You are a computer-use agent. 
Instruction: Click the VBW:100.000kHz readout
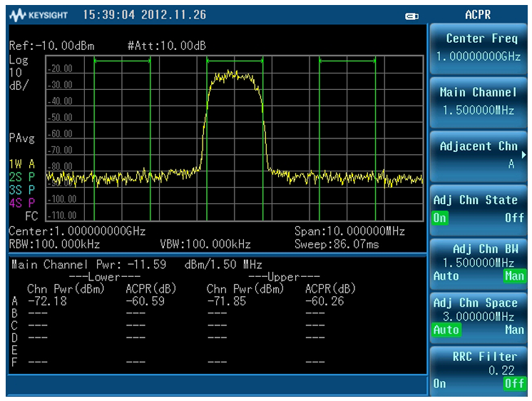point(205,245)
